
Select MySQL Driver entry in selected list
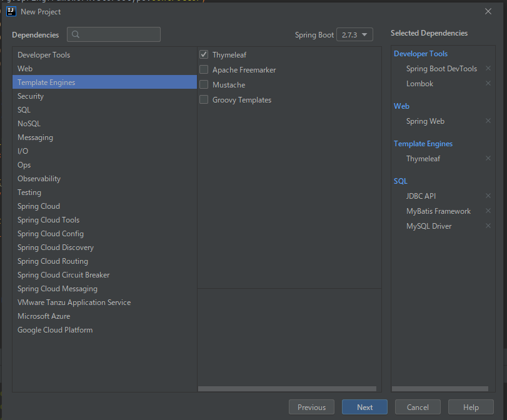tap(429, 226)
